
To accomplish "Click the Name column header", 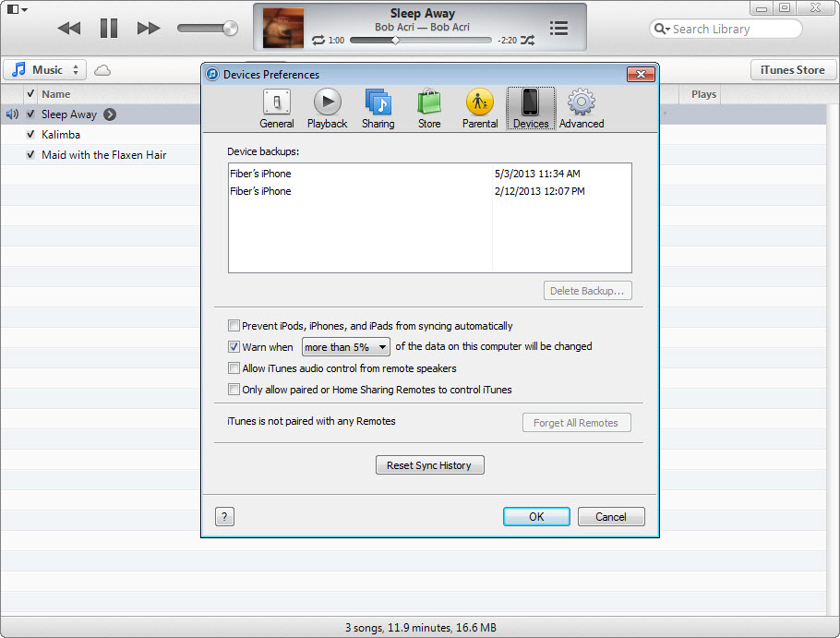I will click(x=56, y=94).
